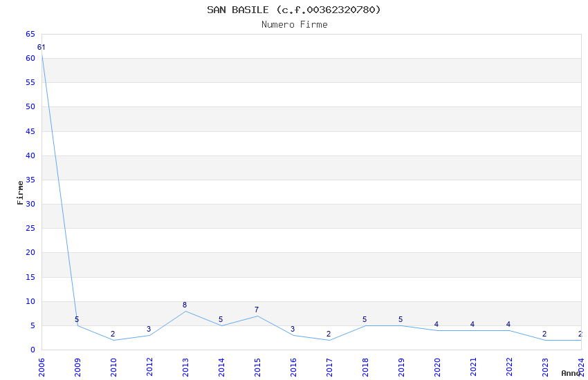Viewport: 588px width, 380px height.
Task: Click the Firme y-axis label
Action: 20,193
